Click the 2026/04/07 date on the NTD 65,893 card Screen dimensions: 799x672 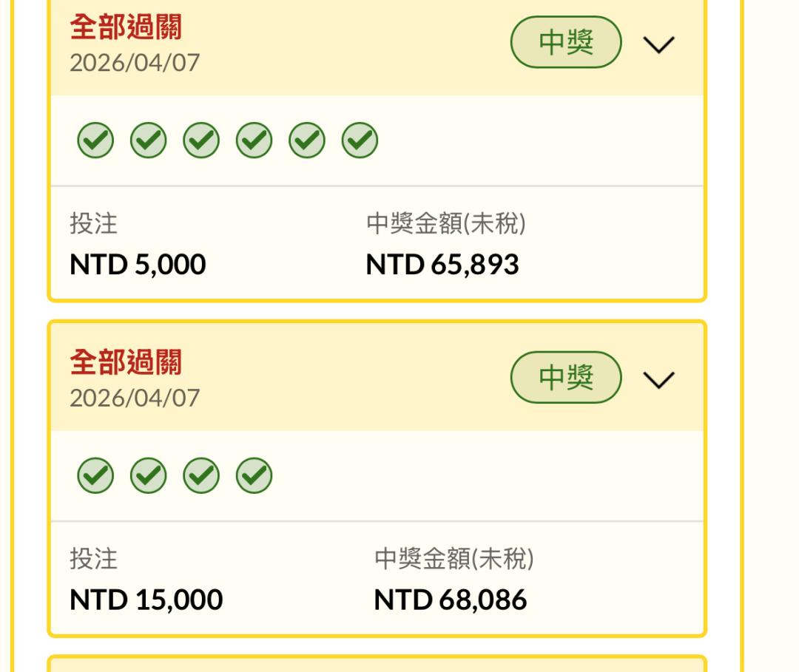pos(135,63)
